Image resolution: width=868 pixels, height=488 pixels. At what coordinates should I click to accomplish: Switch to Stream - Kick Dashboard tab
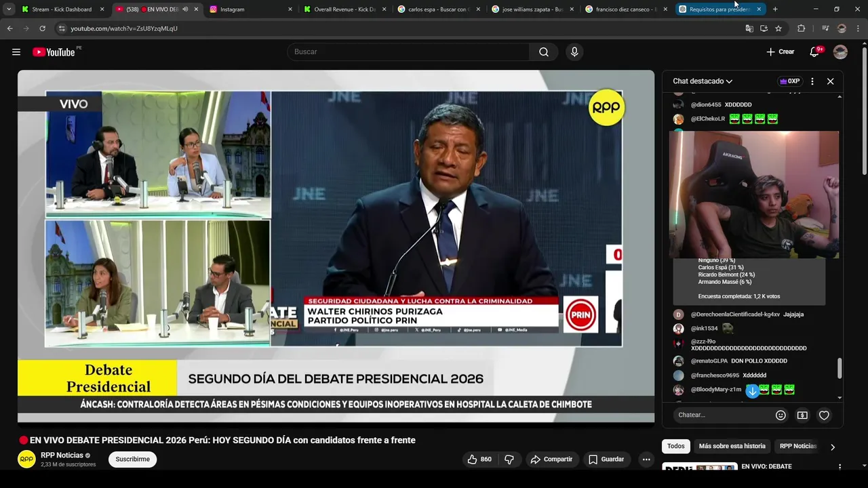pyautogui.click(x=62, y=9)
